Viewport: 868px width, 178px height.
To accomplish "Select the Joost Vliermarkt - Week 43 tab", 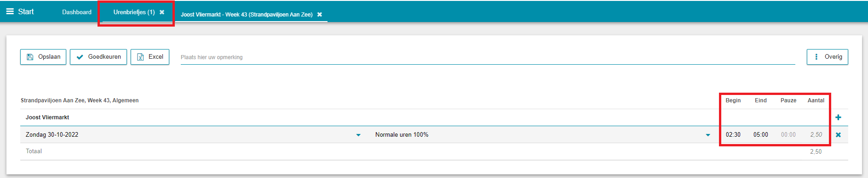I will tap(247, 15).
